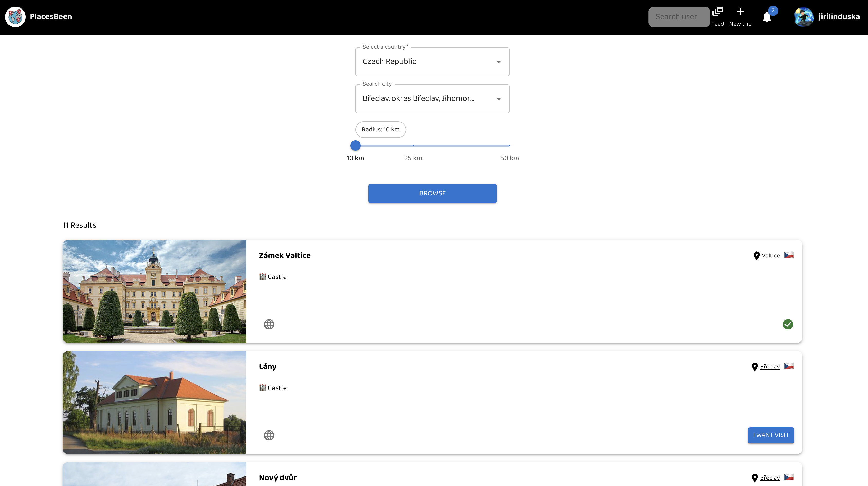This screenshot has height=486, width=868.
Task: Click the Radius: 10 km chip
Action: [380, 129]
